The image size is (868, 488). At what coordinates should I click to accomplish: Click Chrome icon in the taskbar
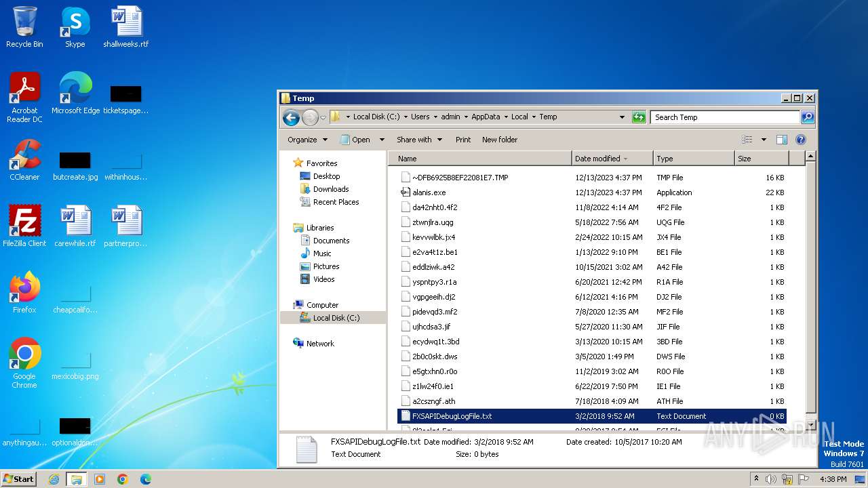click(122, 479)
